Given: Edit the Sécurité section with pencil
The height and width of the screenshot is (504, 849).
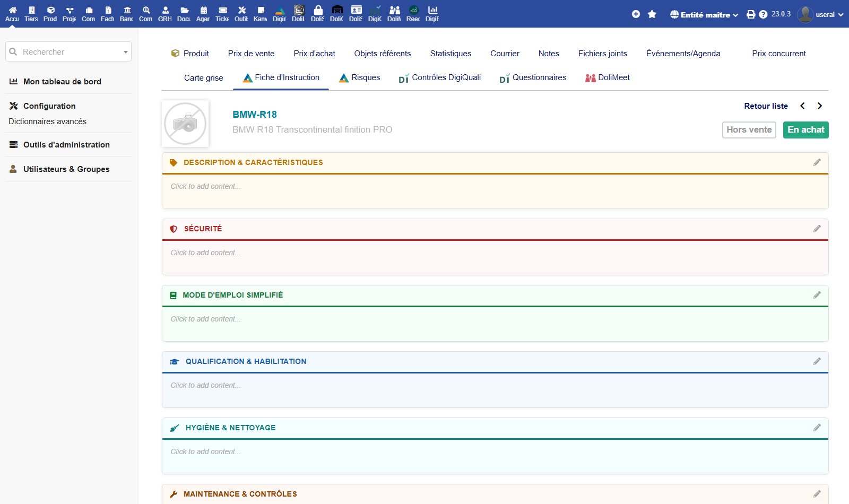Looking at the screenshot, I should pyautogui.click(x=817, y=229).
